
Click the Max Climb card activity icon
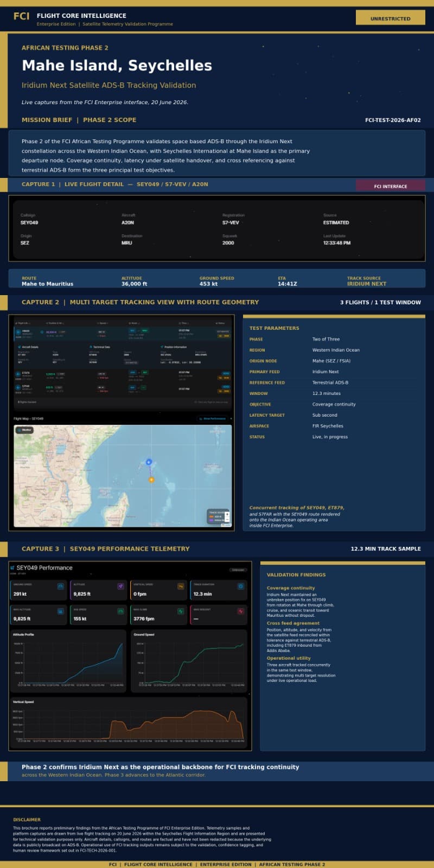(181, 611)
